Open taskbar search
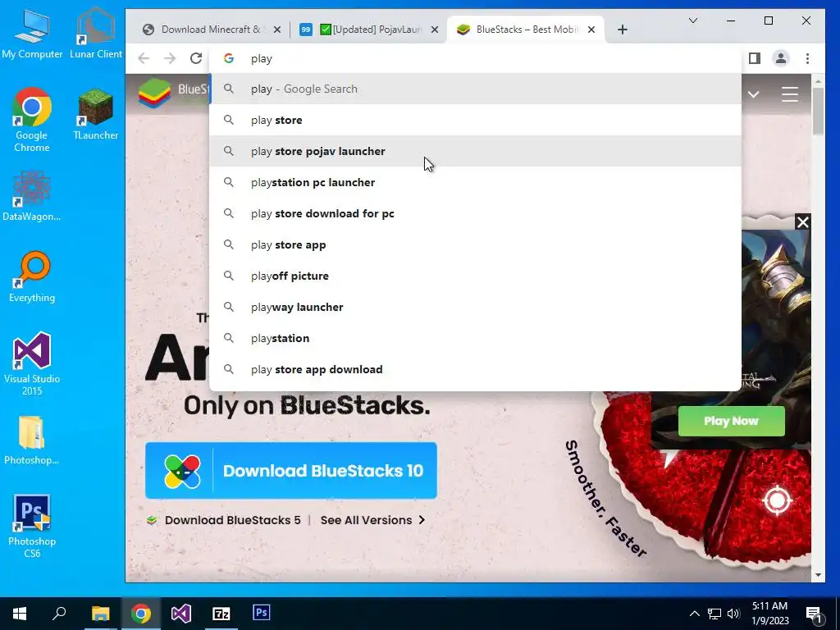840x630 pixels. [59, 614]
